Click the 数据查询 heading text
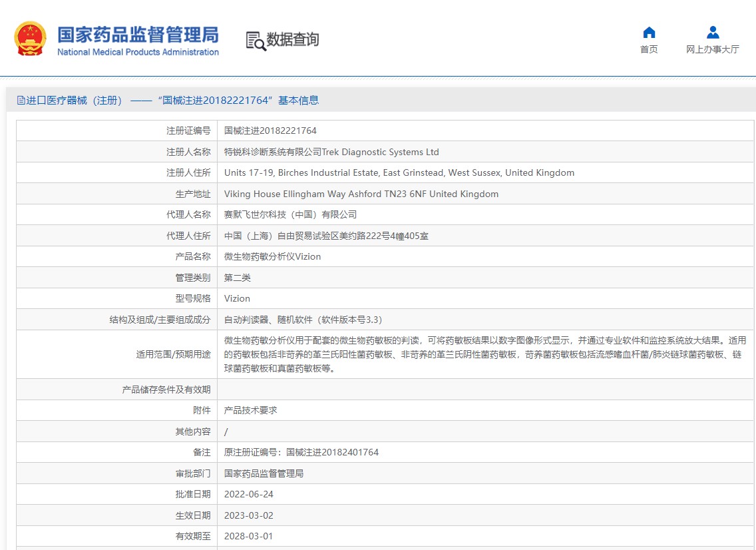This screenshot has height=550, width=756. [293, 40]
